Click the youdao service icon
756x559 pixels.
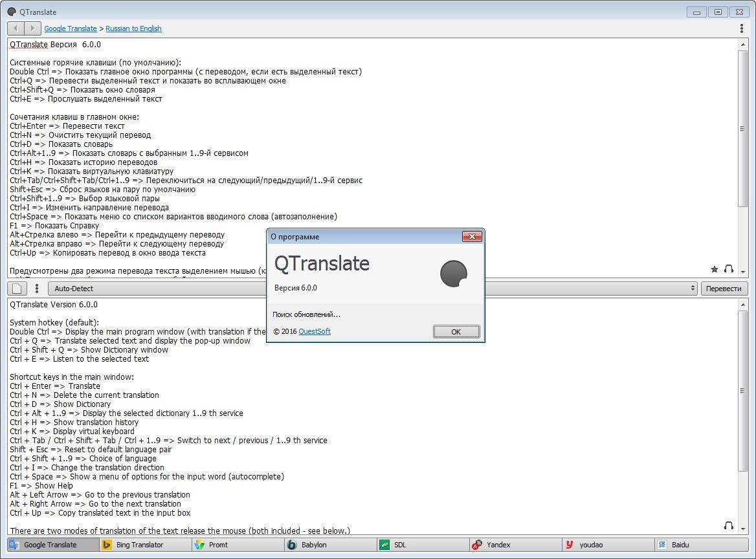click(570, 545)
